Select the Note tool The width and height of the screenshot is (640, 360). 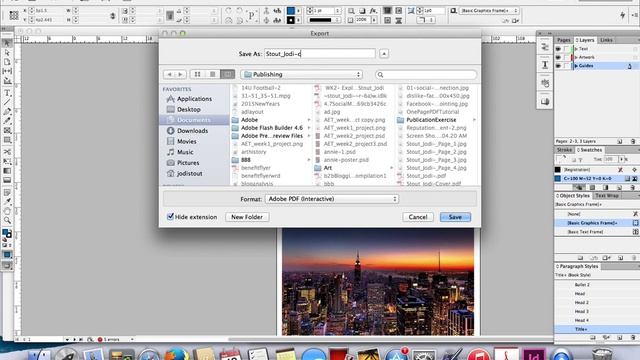pyautogui.click(x=7, y=192)
